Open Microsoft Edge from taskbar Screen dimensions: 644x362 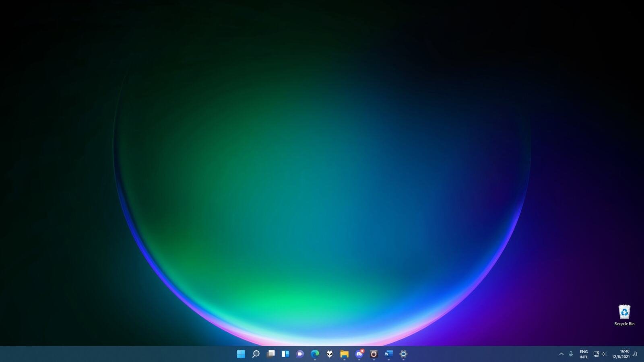pyautogui.click(x=315, y=354)
